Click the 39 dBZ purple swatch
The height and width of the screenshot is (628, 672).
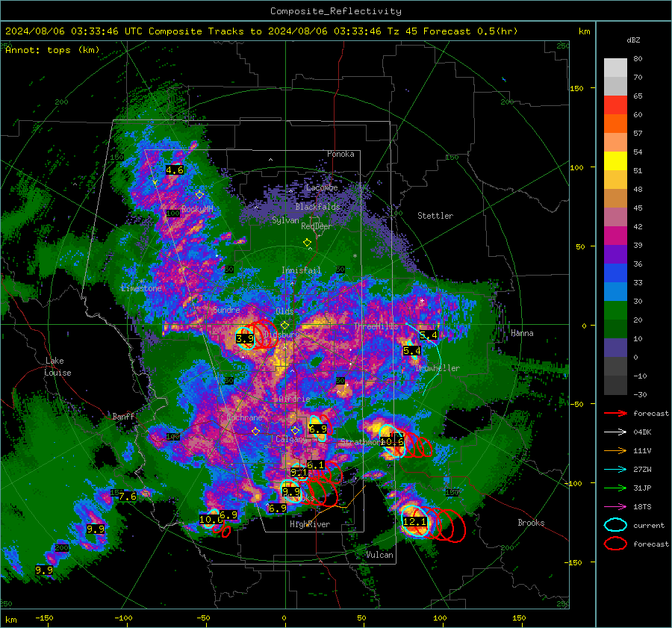coord(615,254)
